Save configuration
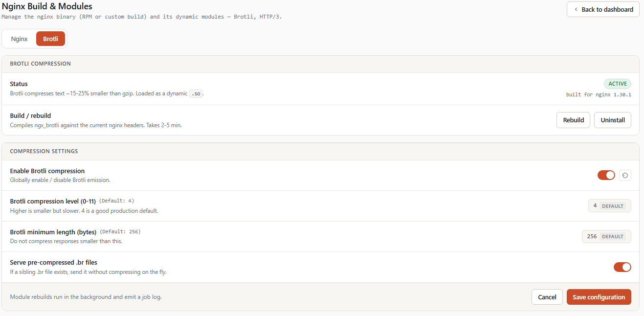644x316 pixels. tap(599, 297)
